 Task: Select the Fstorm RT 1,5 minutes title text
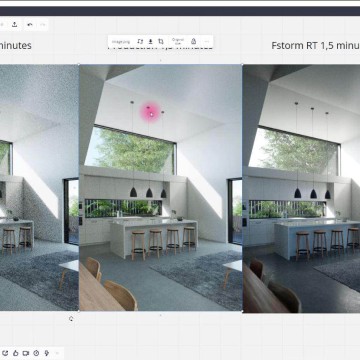coord(315,45)
